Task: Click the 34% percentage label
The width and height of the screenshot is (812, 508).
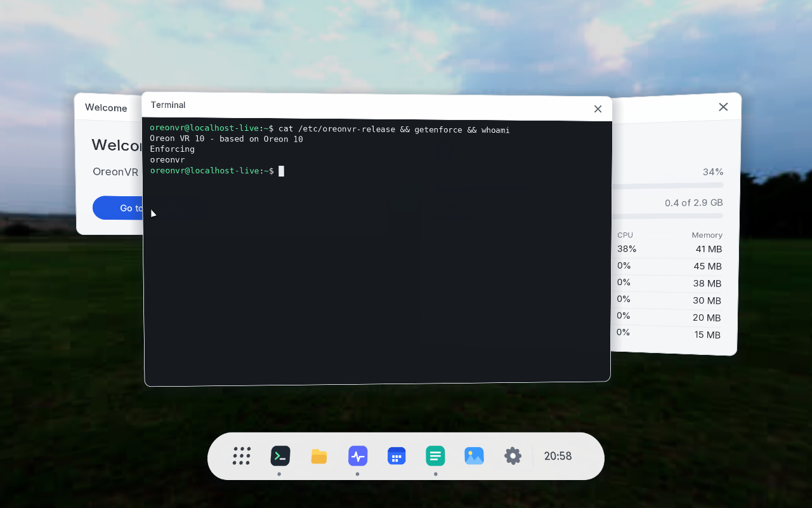Action: coord(713,172)
